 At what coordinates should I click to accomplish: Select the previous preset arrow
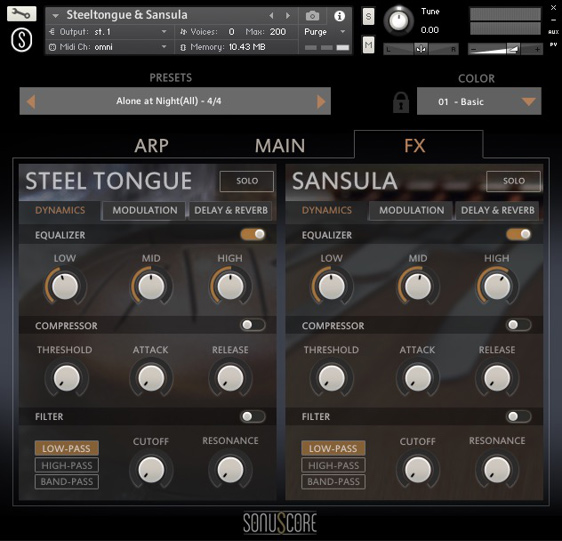31,101
